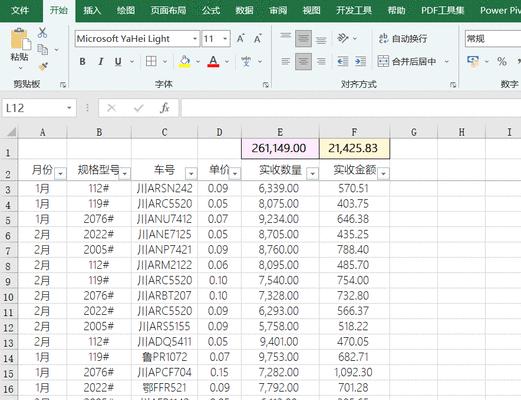The image size is (521, 400).
Task: Open the 实收金额 filter dropdown
Action: pyautogui.click(x=383, y=174)
